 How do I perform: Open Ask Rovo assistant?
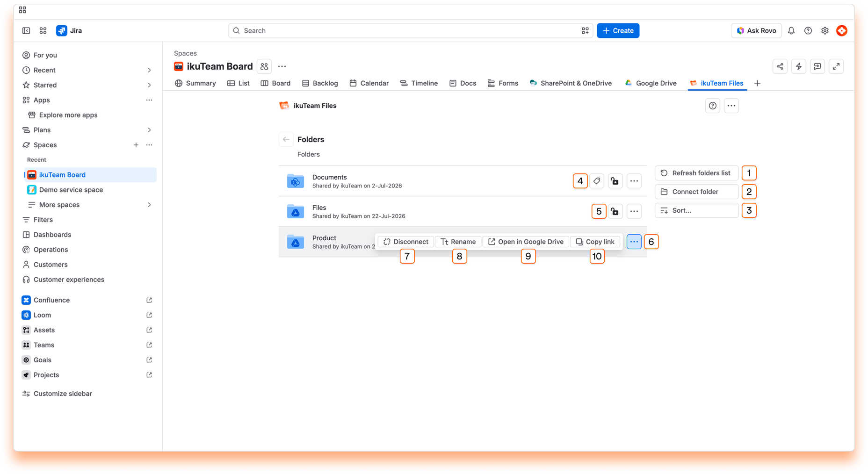[x=756, y=30]
